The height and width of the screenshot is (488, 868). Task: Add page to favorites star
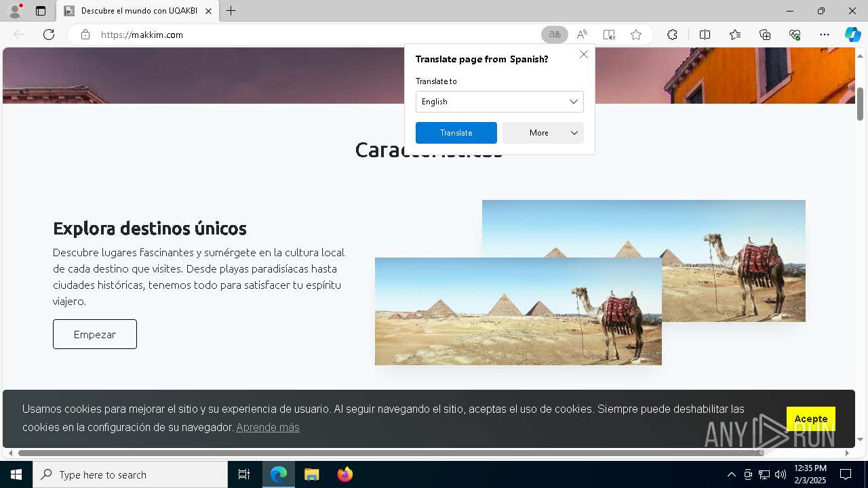[636, 35]
